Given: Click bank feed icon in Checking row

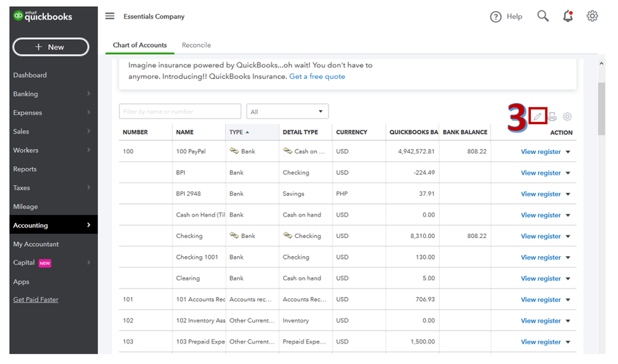Looking at the screenshot, I should pos(234,235).
